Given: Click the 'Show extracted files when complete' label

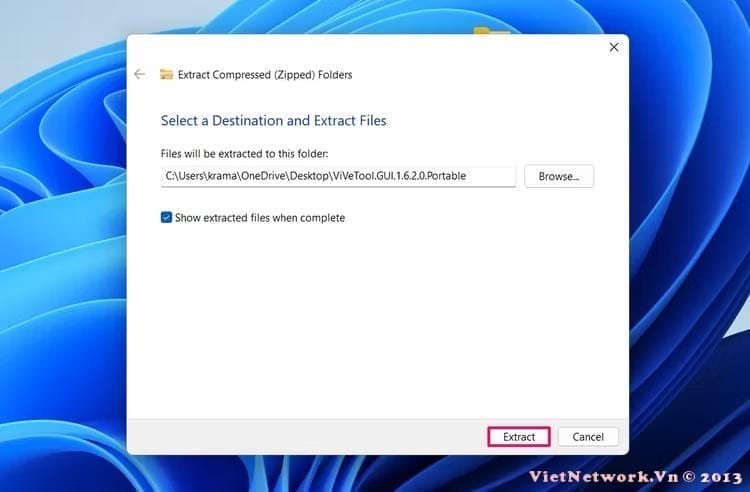Looking at the screenshot, I should (x=259, y=218).
